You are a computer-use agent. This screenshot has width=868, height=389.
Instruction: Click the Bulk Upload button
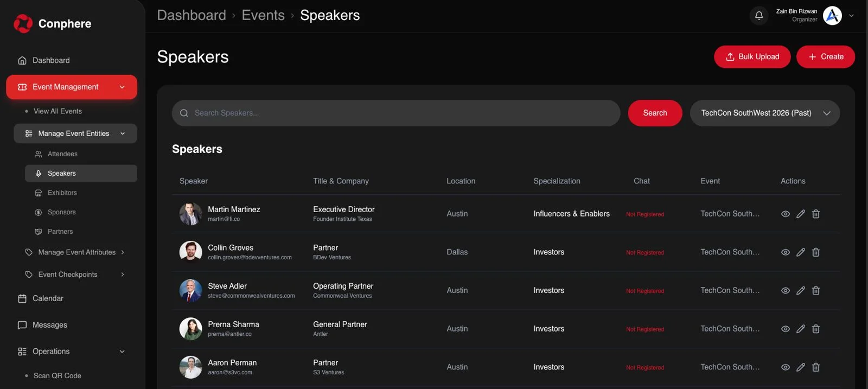tap(752, 57)
